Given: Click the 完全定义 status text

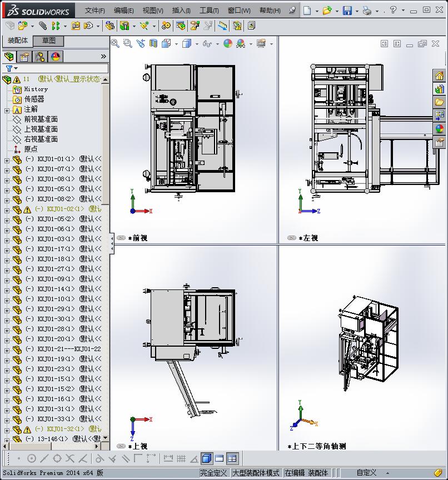Looking at the screenshot, I should [x=213, y=473].
